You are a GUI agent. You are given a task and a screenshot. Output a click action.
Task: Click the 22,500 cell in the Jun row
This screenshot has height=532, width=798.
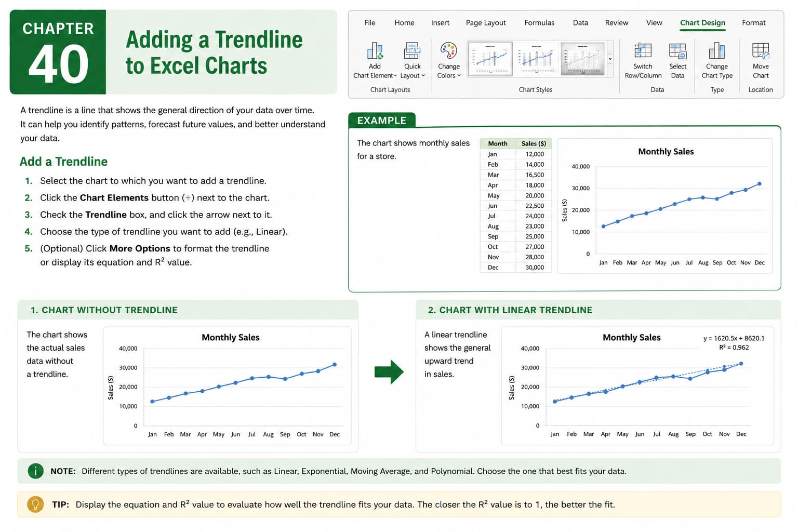click(534, 206)
